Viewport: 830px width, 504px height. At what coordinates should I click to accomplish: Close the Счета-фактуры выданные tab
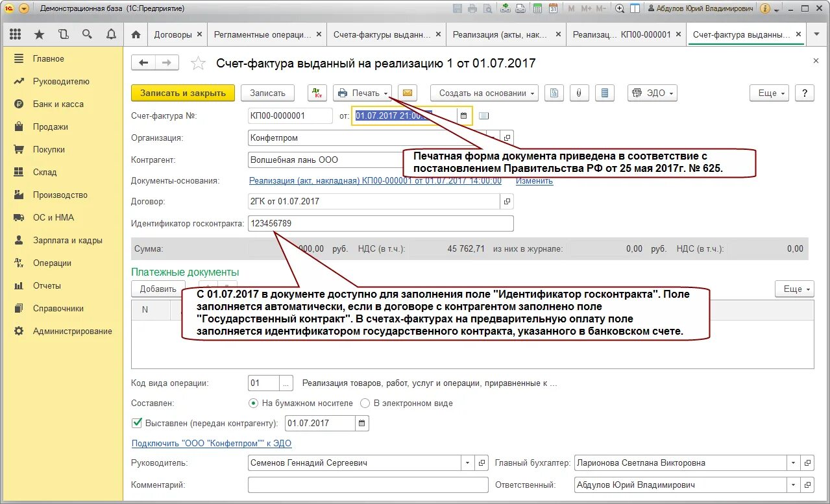pos(439,34)
